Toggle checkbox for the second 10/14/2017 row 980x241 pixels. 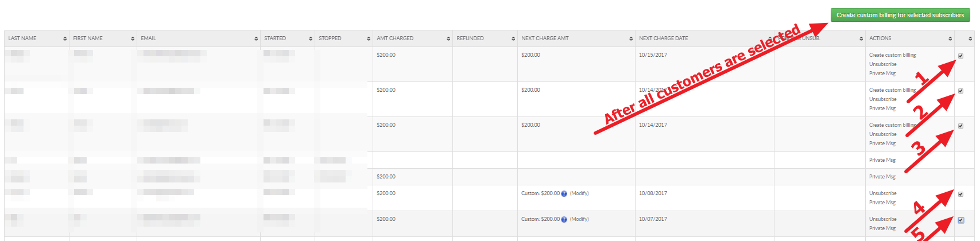960,126
